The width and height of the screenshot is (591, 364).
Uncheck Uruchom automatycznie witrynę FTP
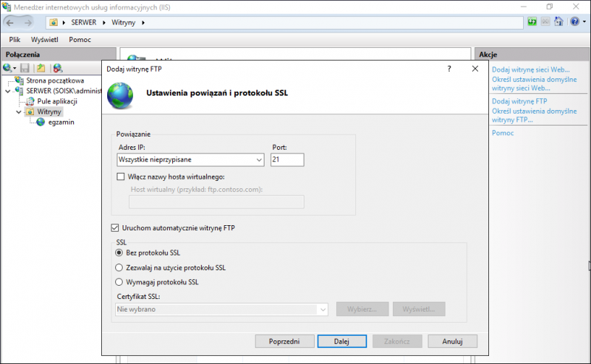[115, 227]
